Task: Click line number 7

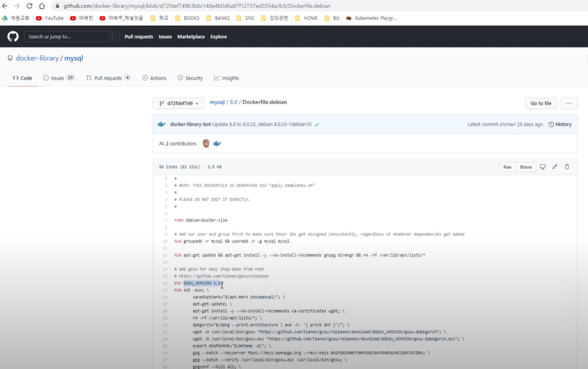Action: tap(166, 221)
